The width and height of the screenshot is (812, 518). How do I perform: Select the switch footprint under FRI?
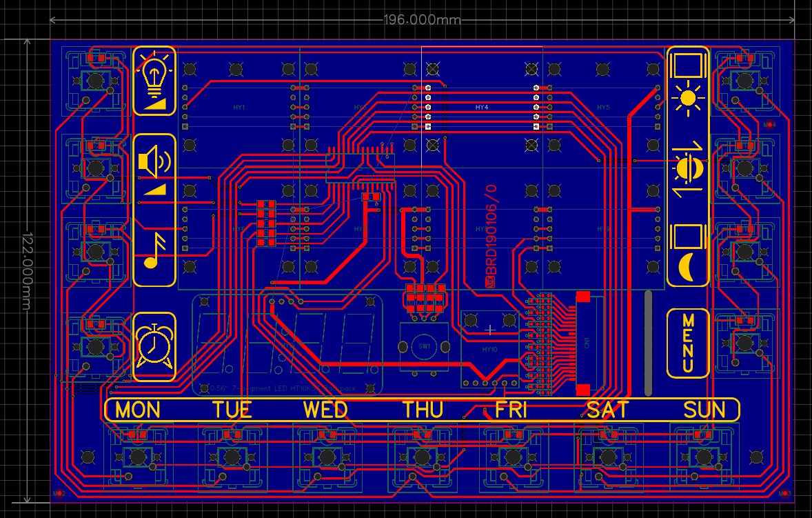514,457
